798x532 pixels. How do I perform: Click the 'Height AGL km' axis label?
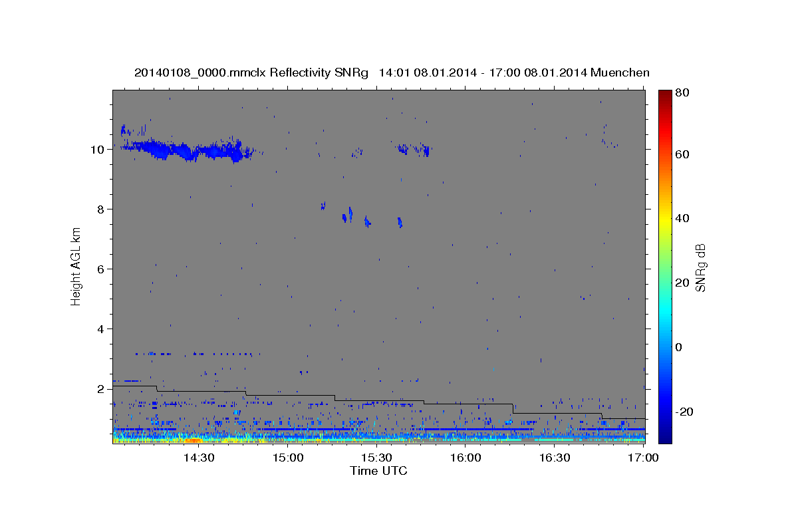tap(76, 267)
